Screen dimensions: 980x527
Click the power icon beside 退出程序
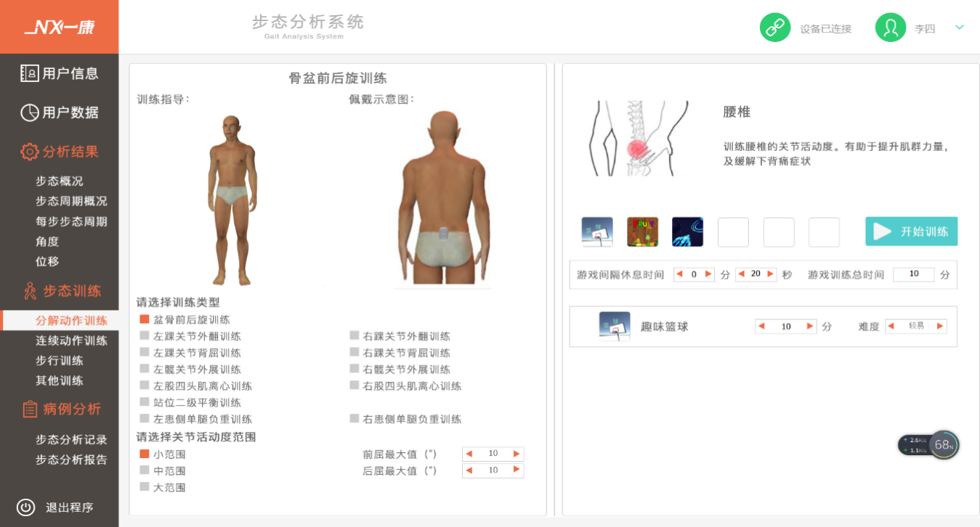click(x=26, y=507)
